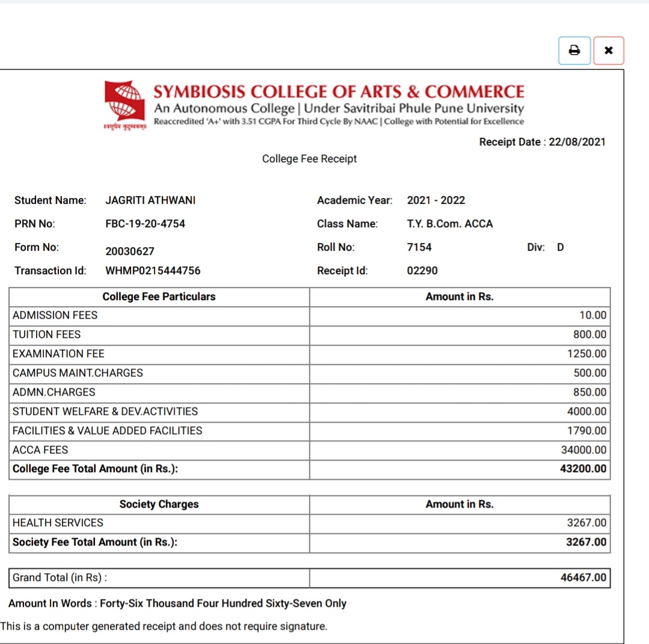Viewport: 649px width, 644px height.
Task: Click ADMN.CHARGES row label
Action: click(x=54, y=392)
